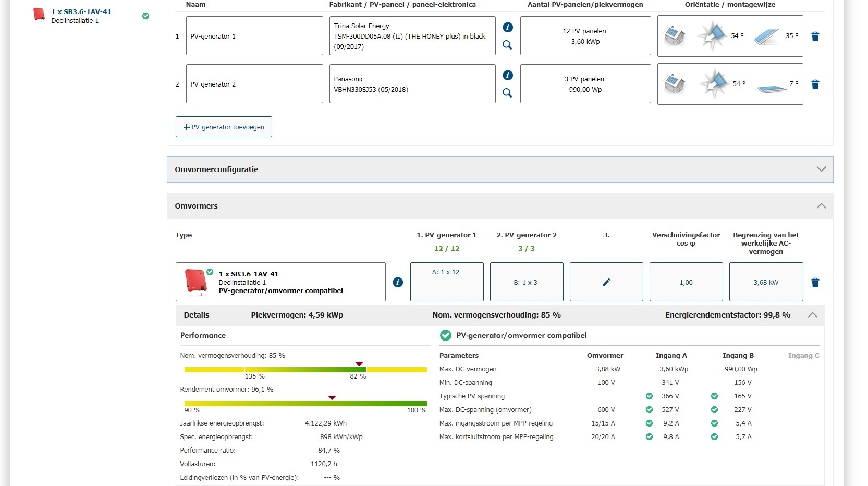
Task: Click info icon for Trina Solar panel
Action: coord(508,27)
